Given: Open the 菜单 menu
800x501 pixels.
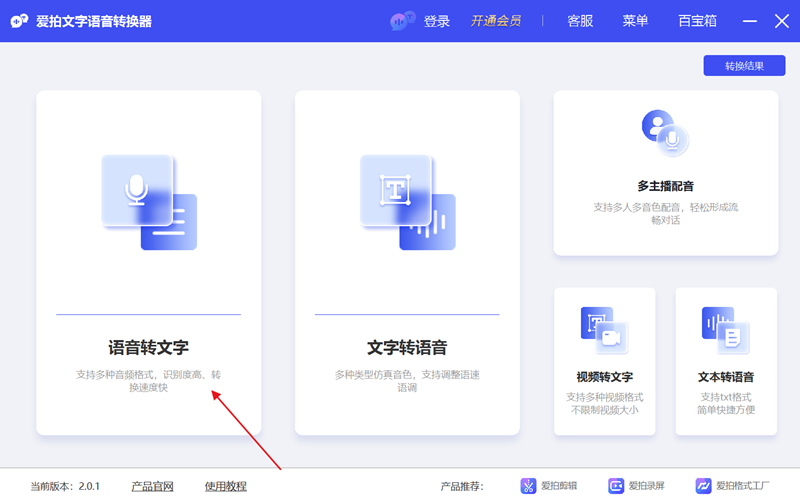Looking at the screenshot, I should [x=635, y=21].
